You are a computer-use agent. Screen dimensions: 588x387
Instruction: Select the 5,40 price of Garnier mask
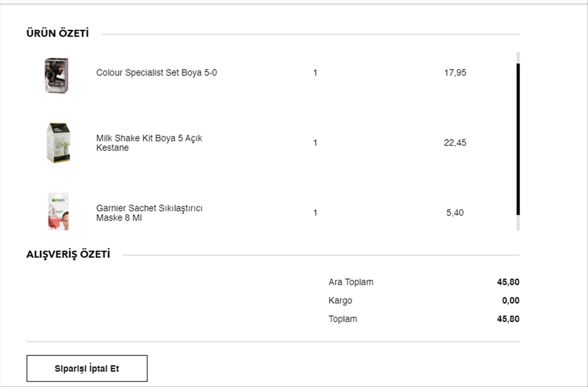tap(455, 213)
